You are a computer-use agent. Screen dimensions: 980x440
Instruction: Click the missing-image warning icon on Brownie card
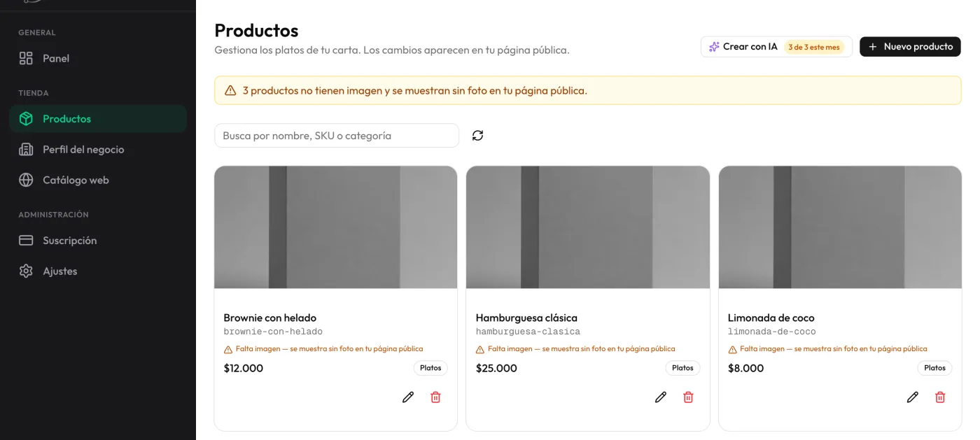tap(228, 349)
